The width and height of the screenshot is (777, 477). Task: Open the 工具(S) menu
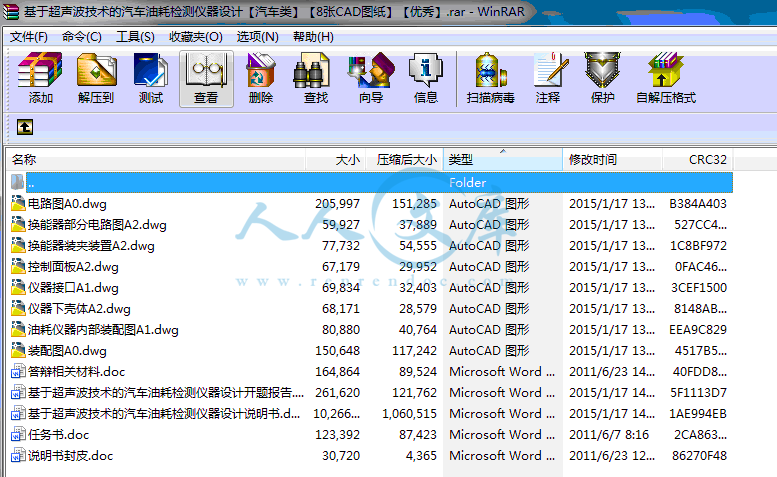(135, 37)
